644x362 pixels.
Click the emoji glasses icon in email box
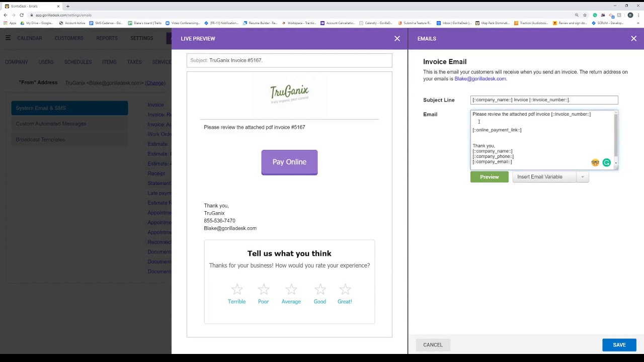coord(595,162)
